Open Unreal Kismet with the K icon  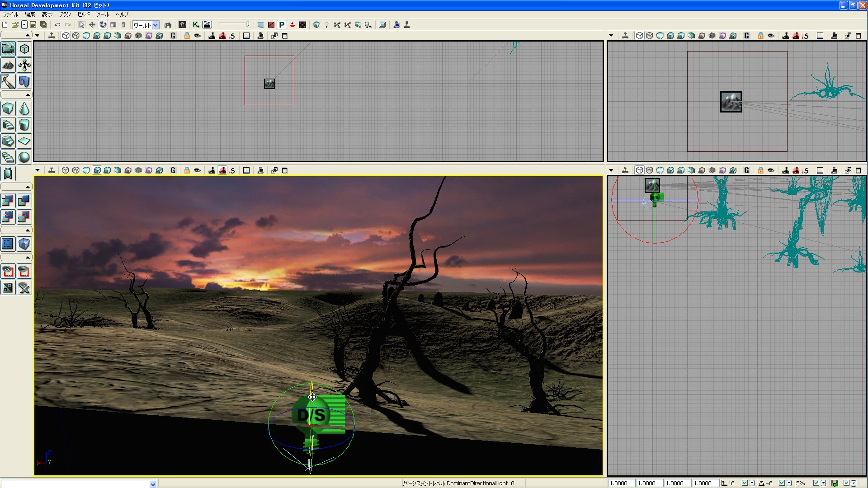[x=196, y=25]
